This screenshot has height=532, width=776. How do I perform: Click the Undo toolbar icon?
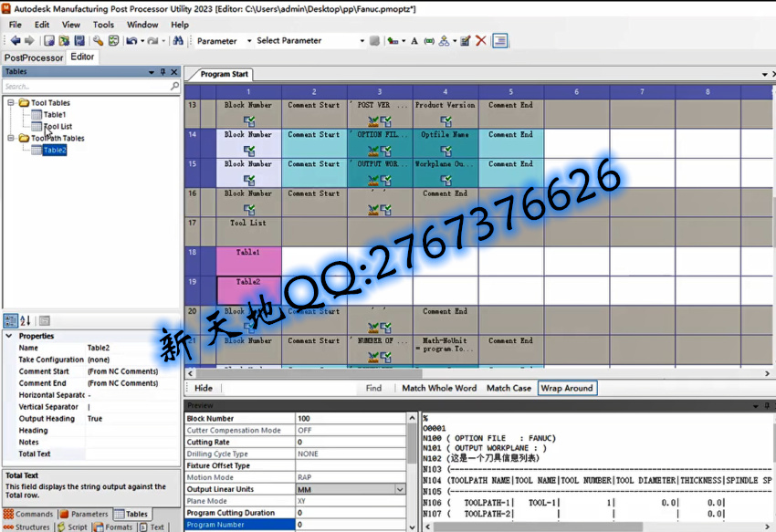[131, 40]
